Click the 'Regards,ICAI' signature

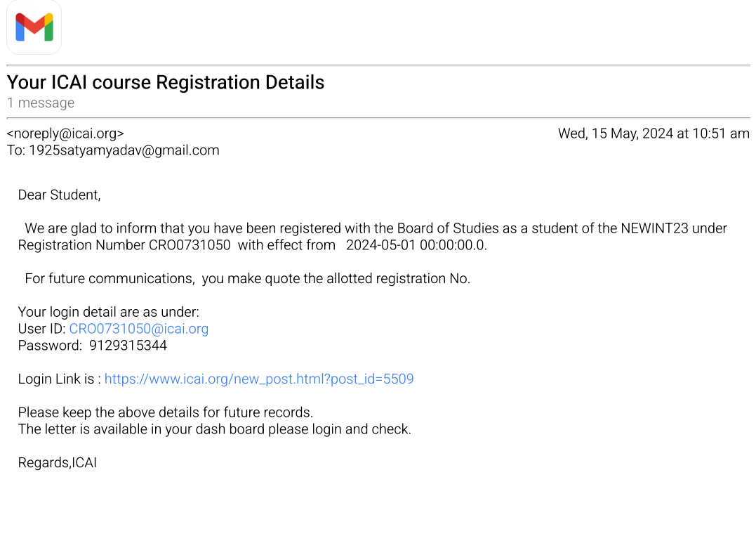pos(58,463)
